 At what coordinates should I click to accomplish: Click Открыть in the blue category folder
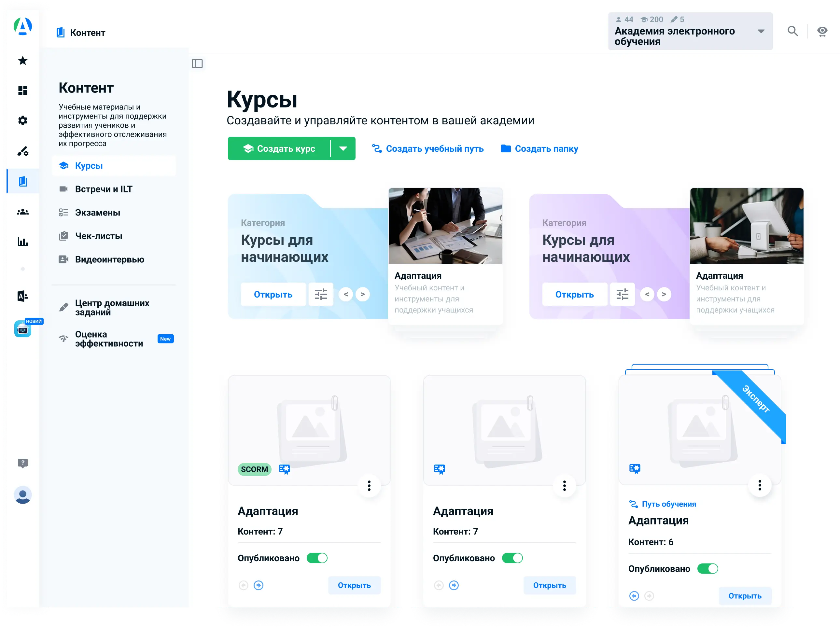(x=273, y=294)
